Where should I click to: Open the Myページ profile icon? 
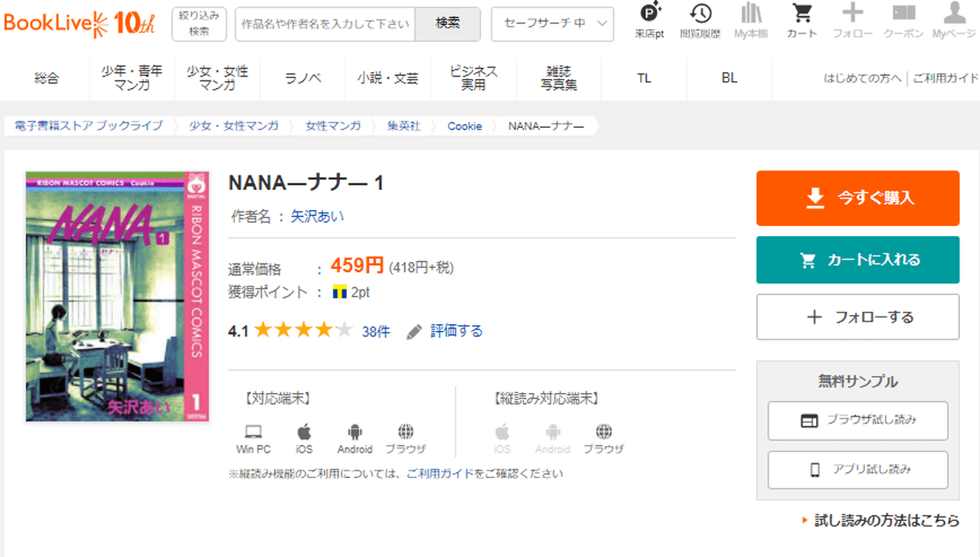click(x=953, y=14)
